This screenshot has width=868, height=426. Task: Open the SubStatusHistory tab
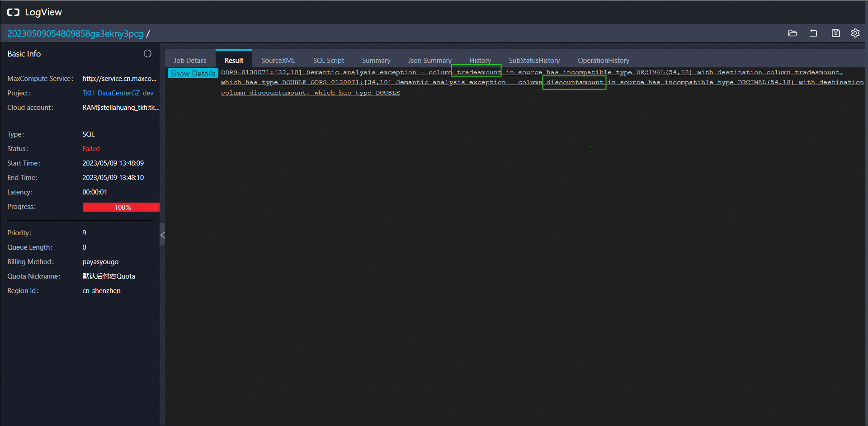(534, 60)
